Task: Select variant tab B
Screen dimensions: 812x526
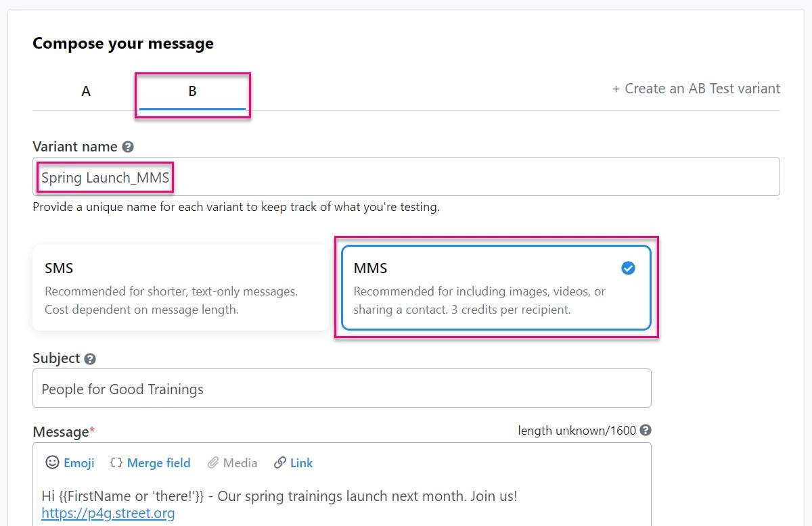Action: (x=192, y=91)
